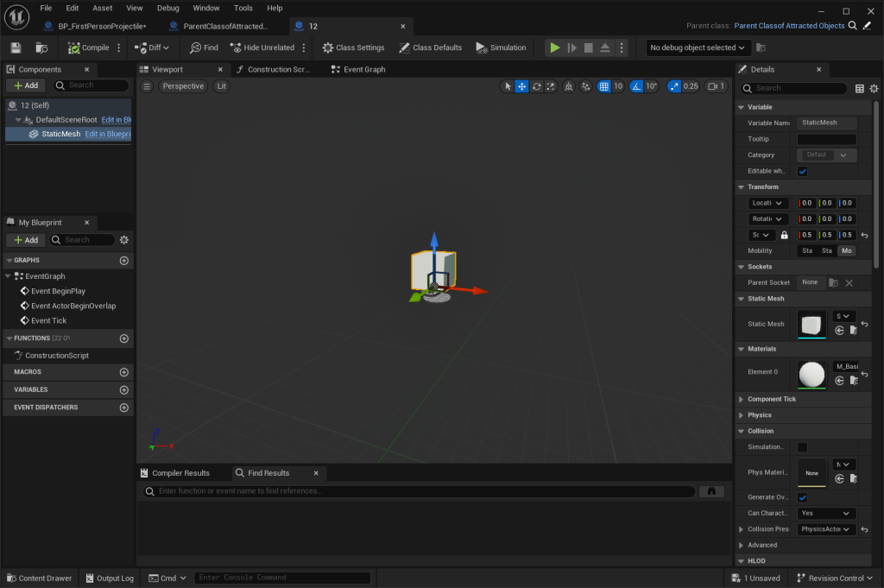Open the Asset menu
The height and width of the screenshot is (588, 884).
103,8
